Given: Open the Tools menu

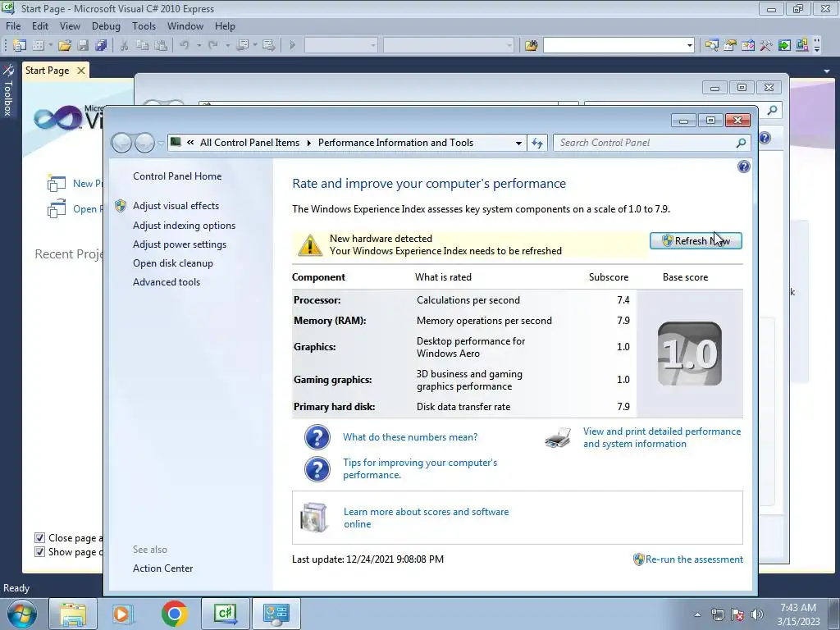Looking at the screenshot, I should (x=144, y=26).
